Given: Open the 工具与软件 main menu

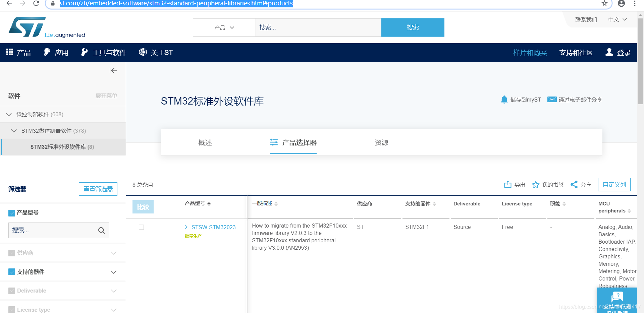Looking at the screenshot, I should [x=104, y=52].
